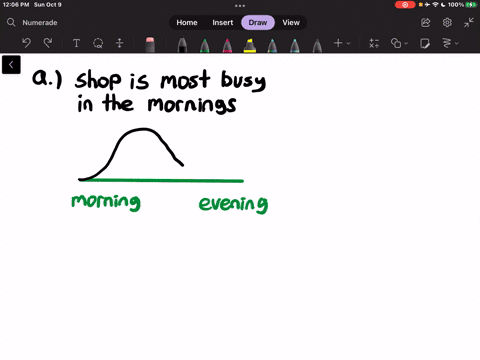Open the share icon
Viewport: 480px width, 360px height.
(x=426, y=23)
